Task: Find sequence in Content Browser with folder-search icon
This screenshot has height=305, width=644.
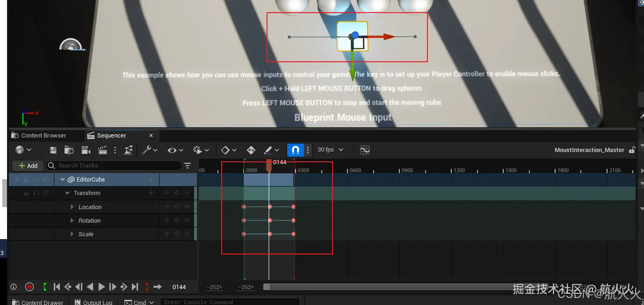Action: click(x=69, y=150)
